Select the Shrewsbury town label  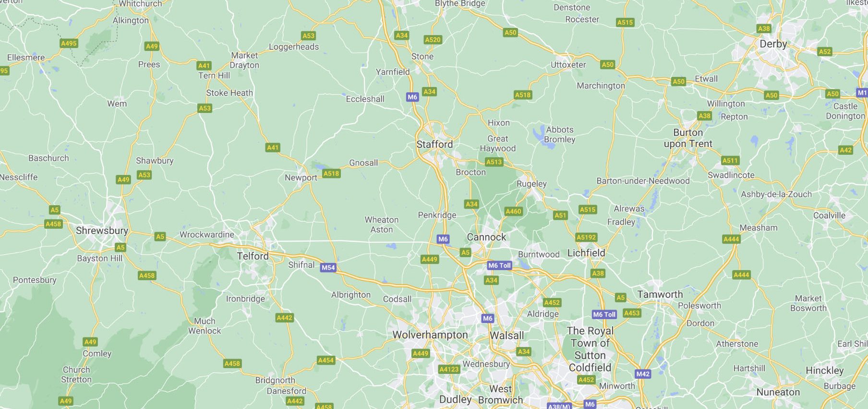[102, 231]
